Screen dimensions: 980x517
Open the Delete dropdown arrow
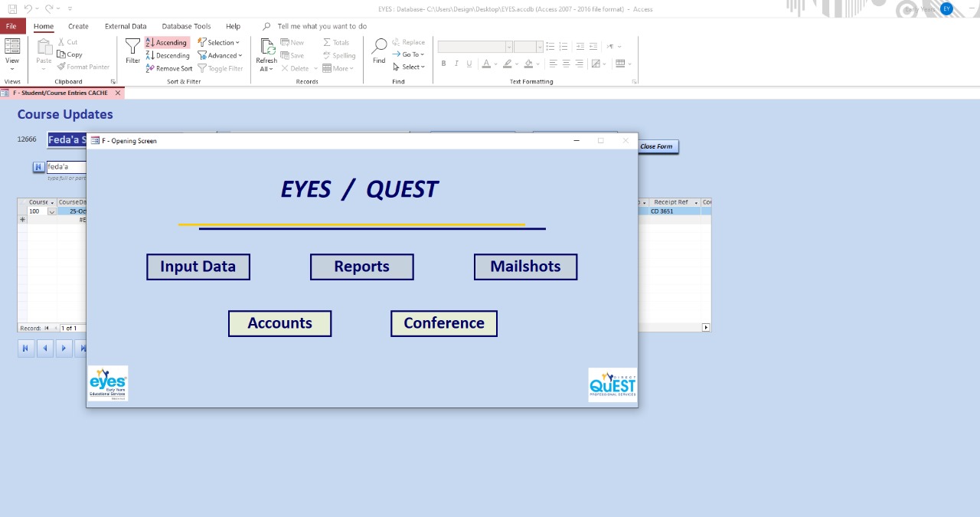(x=315, y=68)
